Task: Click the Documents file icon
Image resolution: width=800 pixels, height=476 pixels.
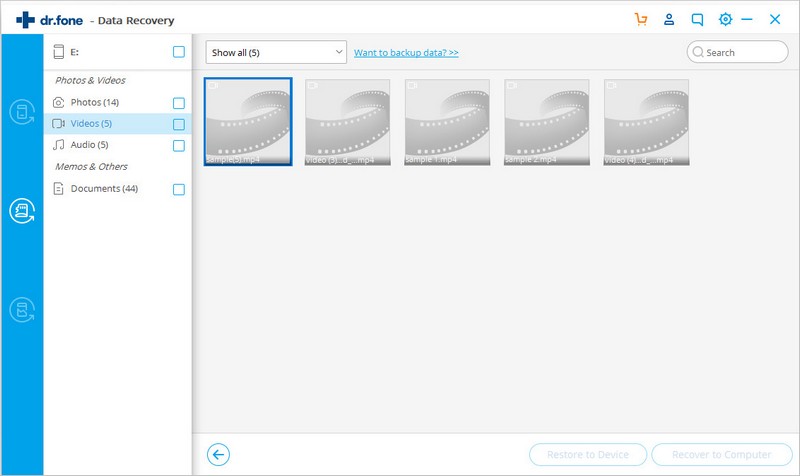Action: (59, 189)
